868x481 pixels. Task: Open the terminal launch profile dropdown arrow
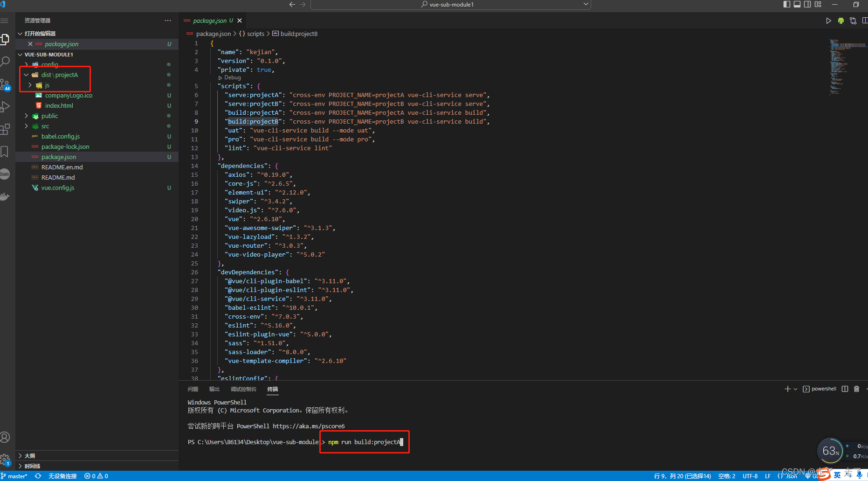coord(795,389)
